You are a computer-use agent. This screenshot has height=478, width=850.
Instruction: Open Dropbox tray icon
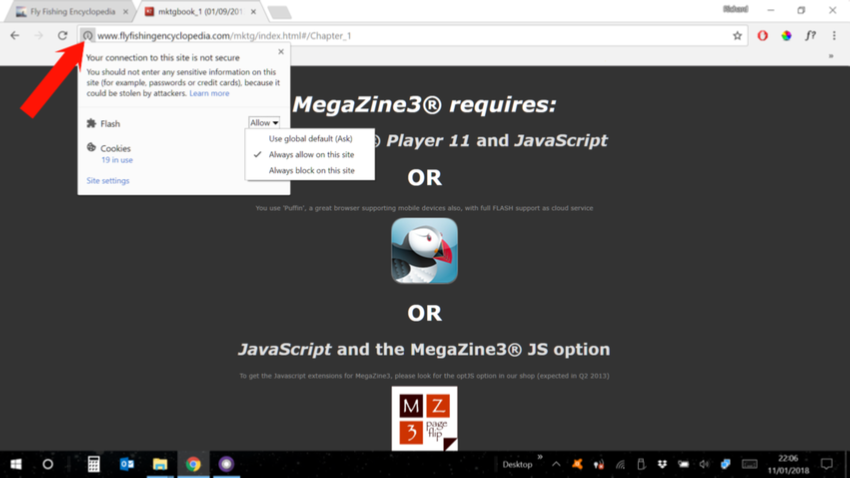coord(662,464)
